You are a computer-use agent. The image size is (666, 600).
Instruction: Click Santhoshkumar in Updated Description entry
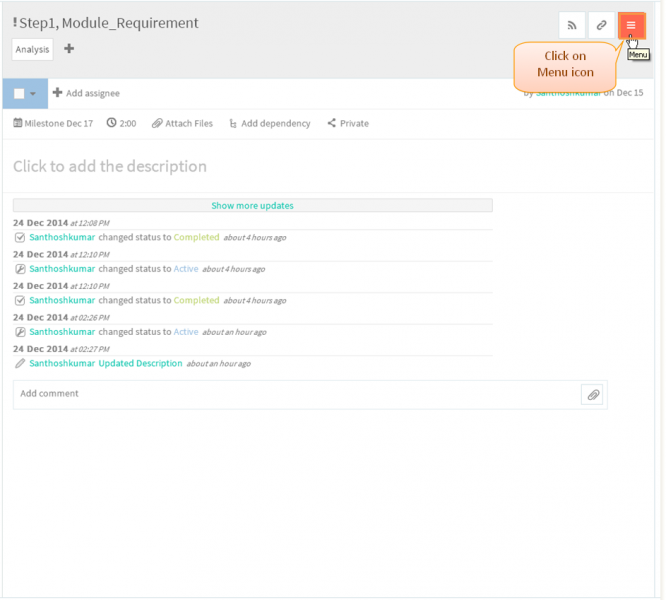[62, 363]
